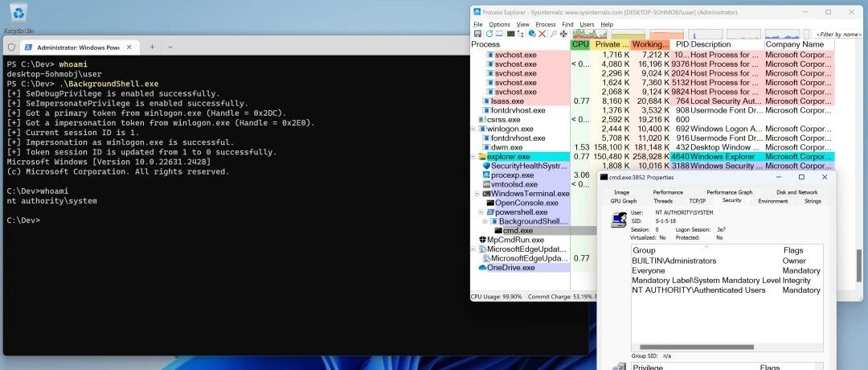Open the File menu in Process Explorer
The image size is (868, 370).
tap(478, 24)
